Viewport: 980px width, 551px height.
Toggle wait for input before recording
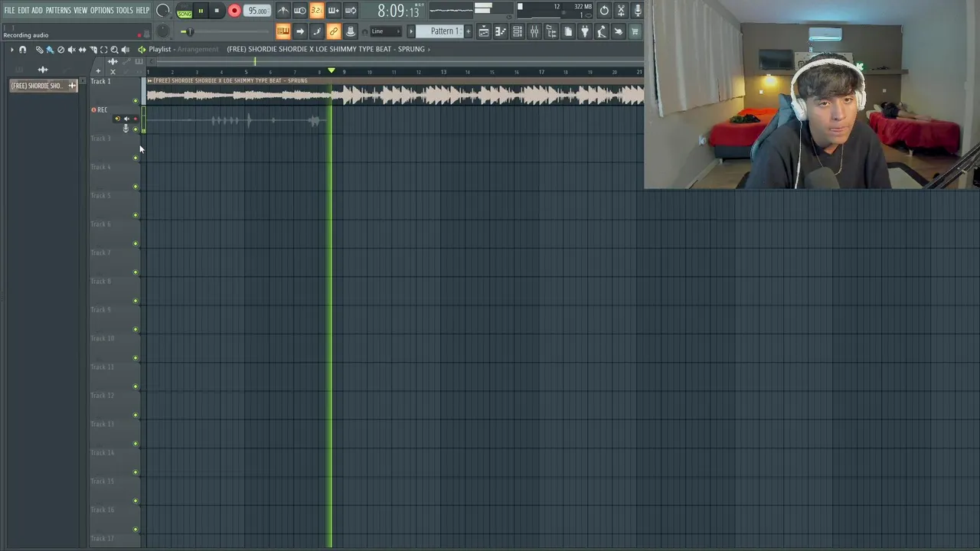pyautogui.click(x=300, y=11)
